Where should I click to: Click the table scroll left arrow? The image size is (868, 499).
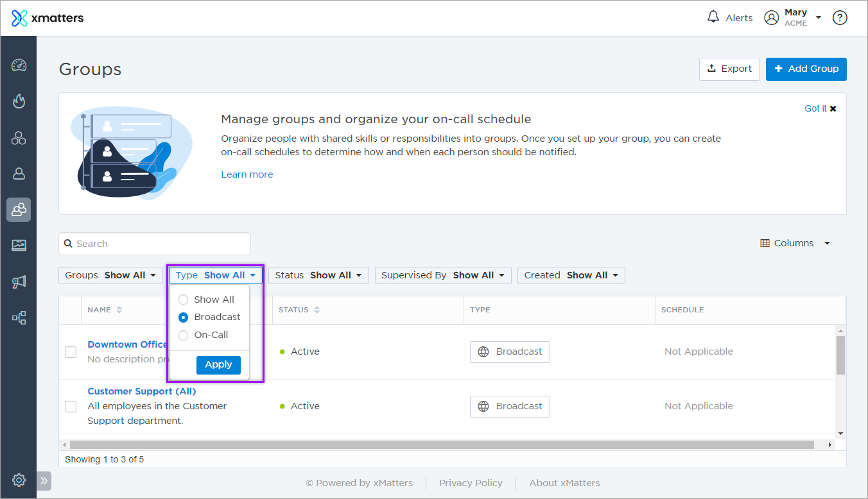tap(64, 444)
